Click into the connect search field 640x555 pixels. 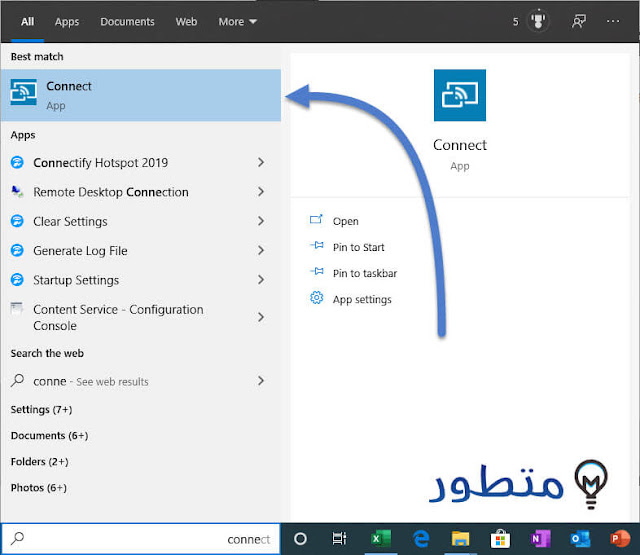click(141, 539)
